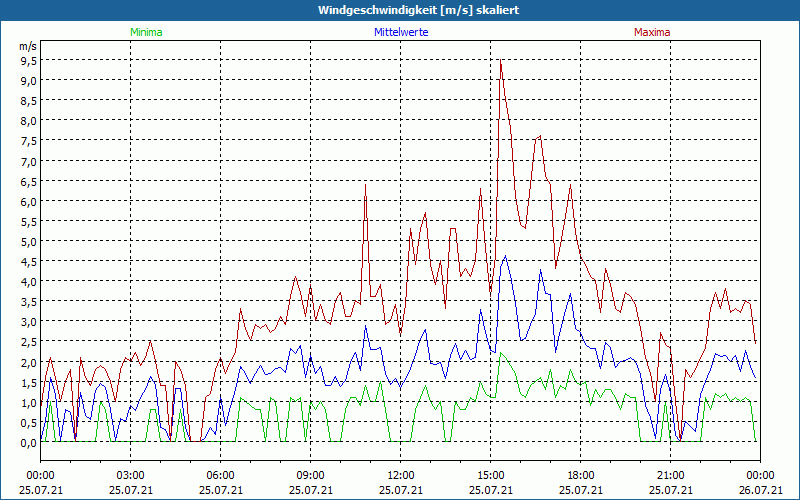The image size is (800, 500).
Task: Click the 2,5 tick label on the y-axis
Action: (28, 342)
